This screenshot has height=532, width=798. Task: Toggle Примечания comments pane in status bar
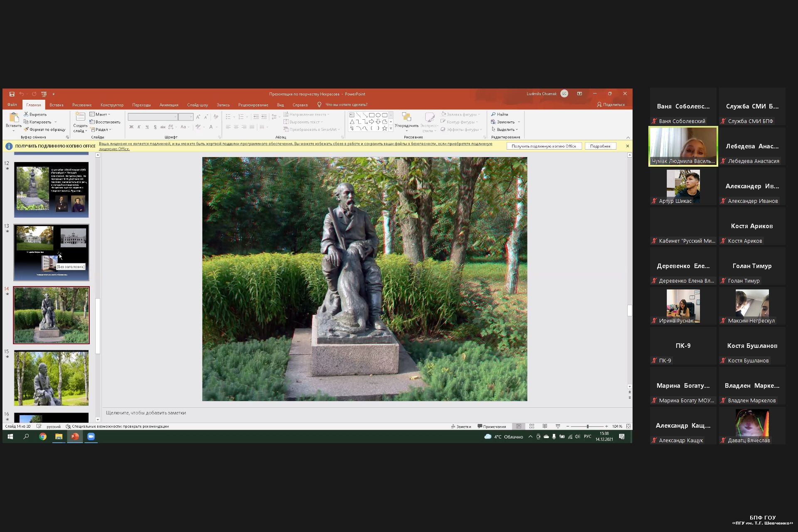click(492, 426)
